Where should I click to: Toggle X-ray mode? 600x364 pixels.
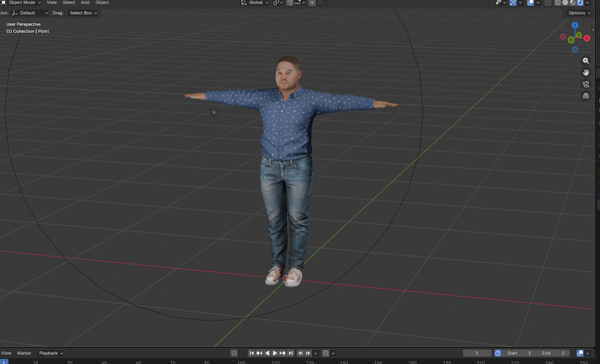point(548,3)
